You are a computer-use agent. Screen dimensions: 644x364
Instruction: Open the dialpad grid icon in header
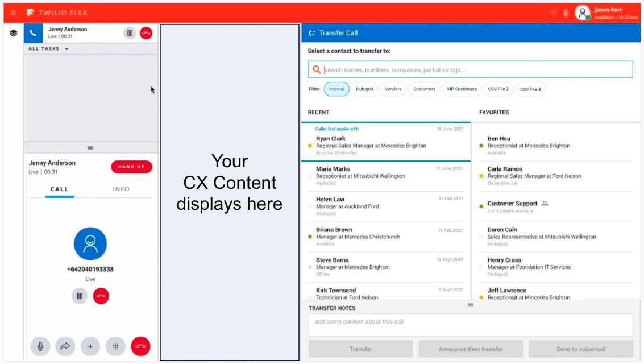553,13
